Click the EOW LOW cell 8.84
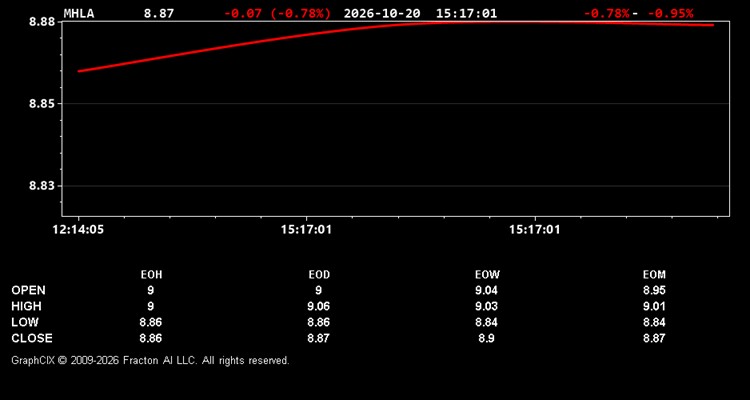The height and width of the screenshot is (400, 750). (486, 322)
